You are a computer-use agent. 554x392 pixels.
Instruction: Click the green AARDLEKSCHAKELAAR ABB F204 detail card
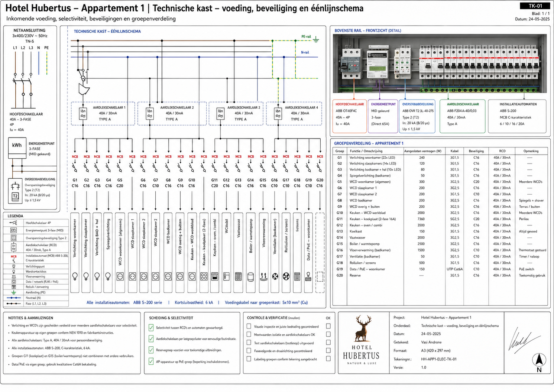click(462, 116)
